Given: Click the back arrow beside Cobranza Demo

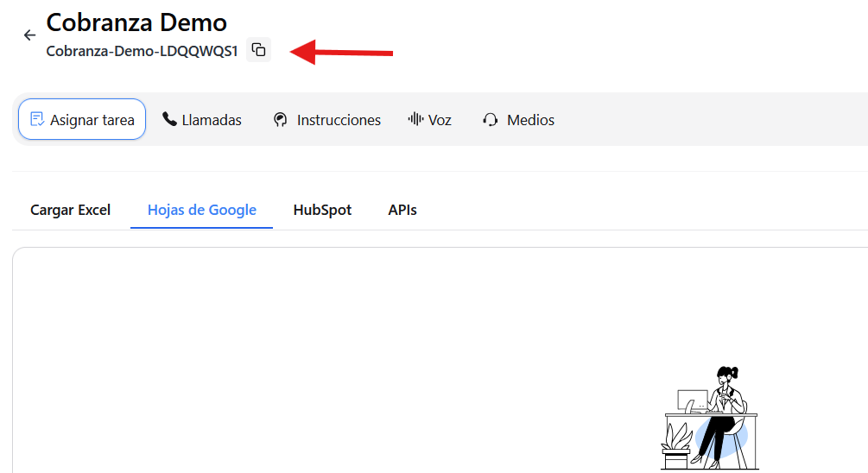Looking at the screenshot, I should tap(29, 35).
